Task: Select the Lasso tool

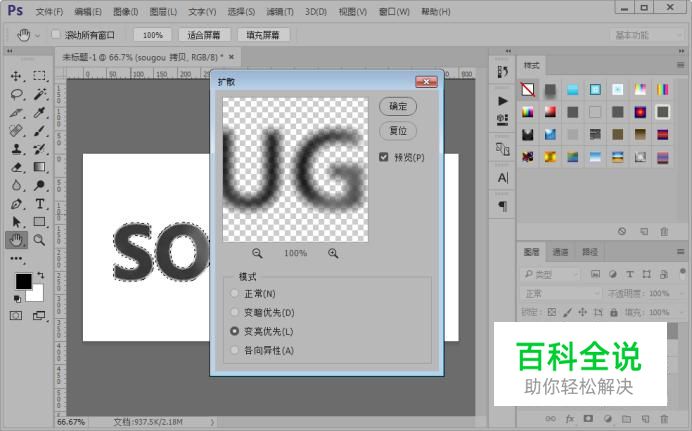Action: 16,94
